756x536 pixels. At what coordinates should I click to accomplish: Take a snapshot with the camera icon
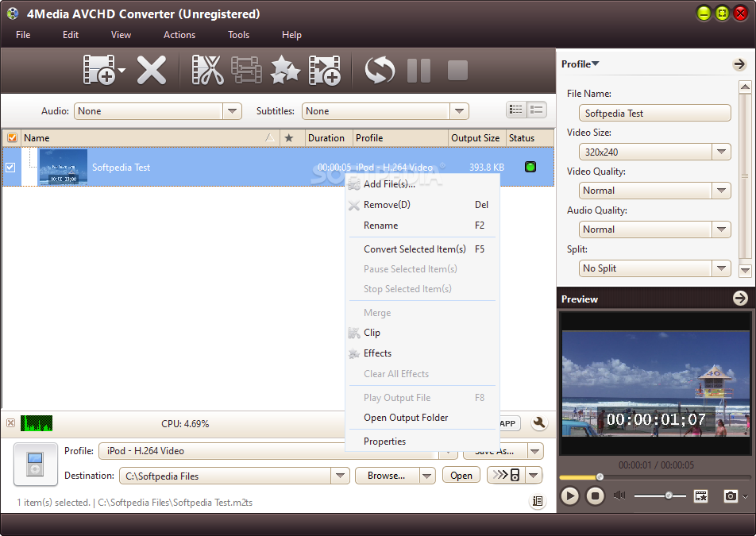[731, 496]
